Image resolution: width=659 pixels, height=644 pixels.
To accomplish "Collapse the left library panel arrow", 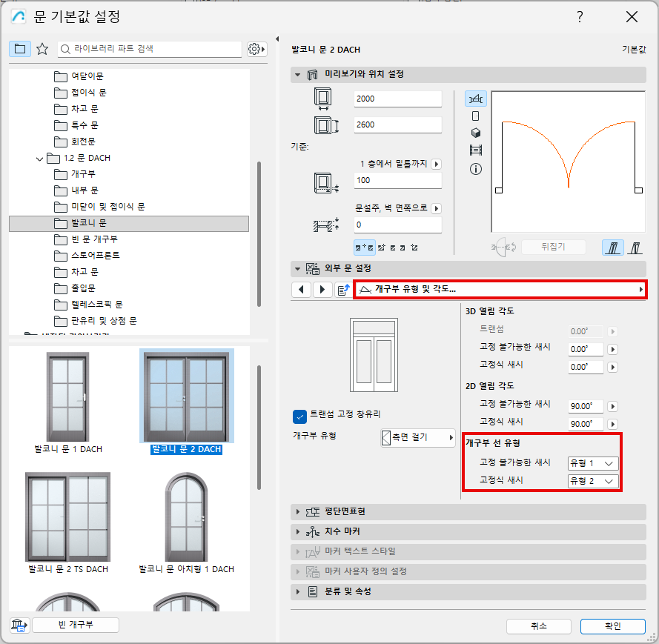I will coord(277,39).
